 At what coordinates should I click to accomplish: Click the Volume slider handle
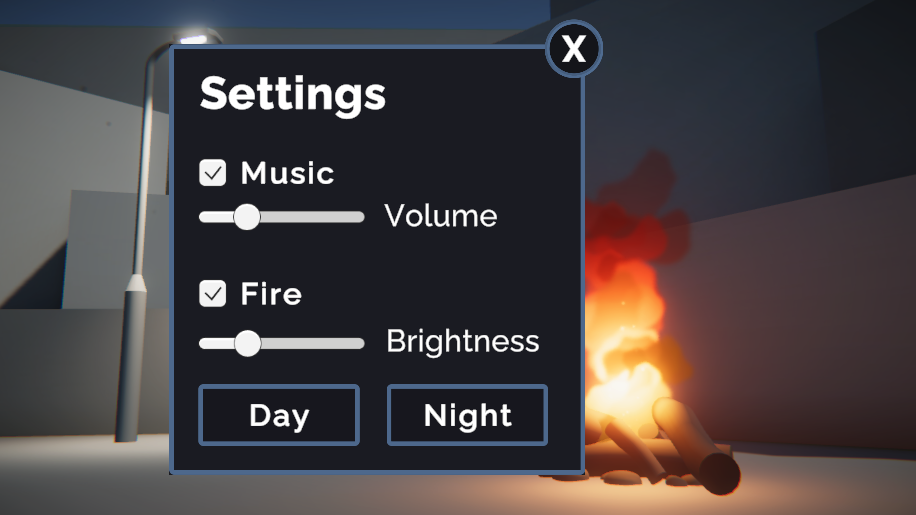(x=246, y=217)
